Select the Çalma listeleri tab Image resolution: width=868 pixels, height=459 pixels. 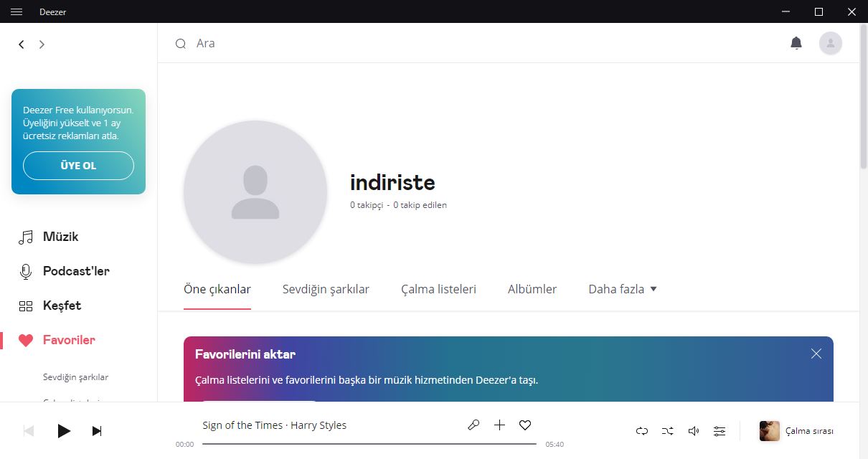tap(438, 290)
